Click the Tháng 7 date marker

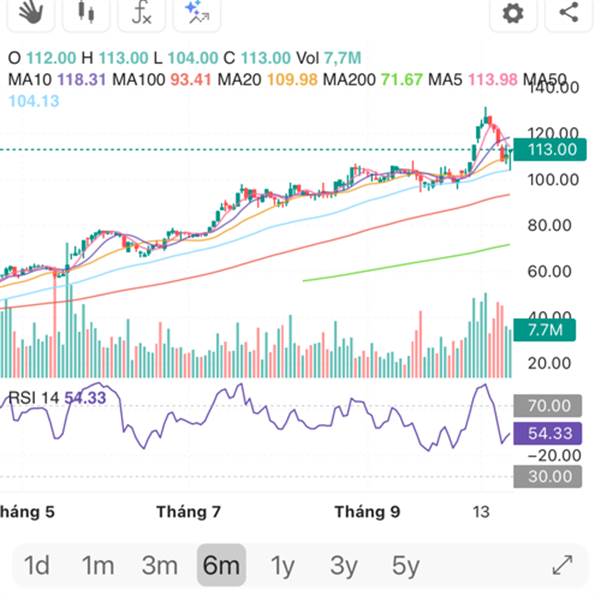[x=189, y=512]
